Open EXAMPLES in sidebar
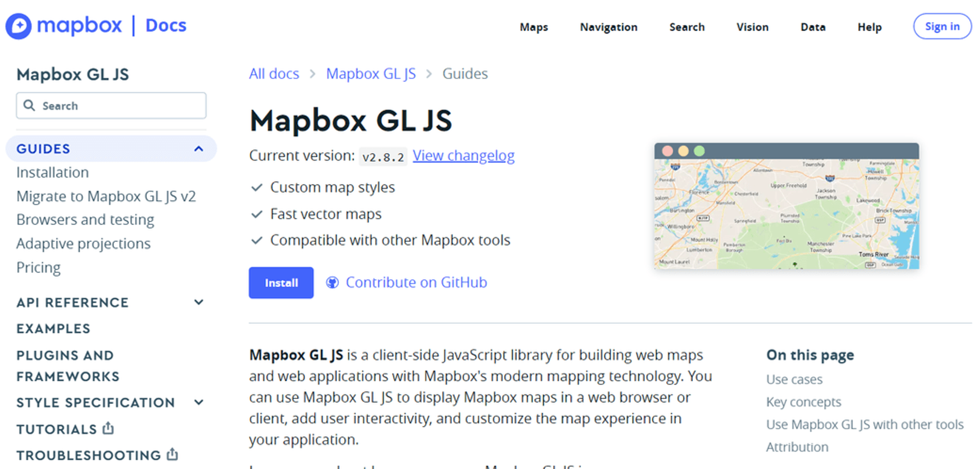This screenshot has width=980, height=469. point(54,328)
